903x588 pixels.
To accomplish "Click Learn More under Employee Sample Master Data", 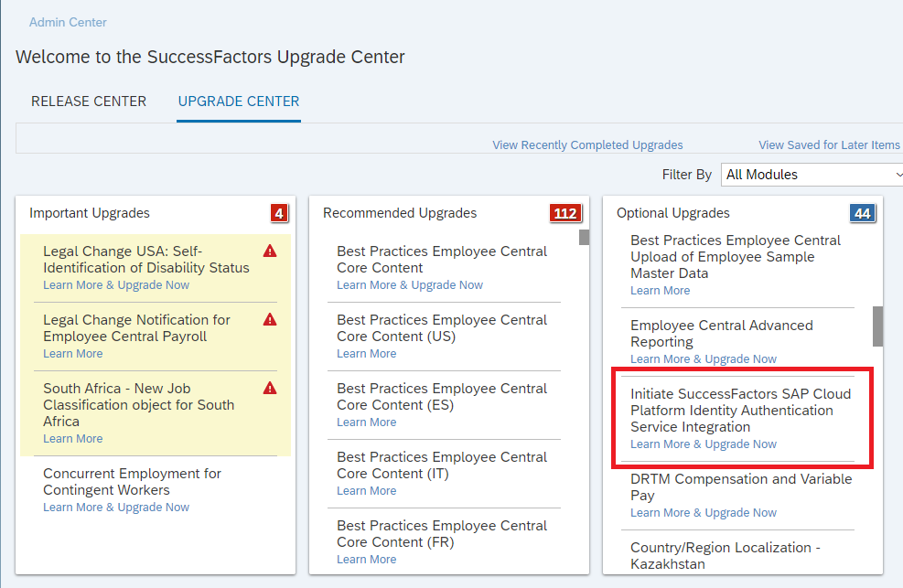I will (660, 291).
